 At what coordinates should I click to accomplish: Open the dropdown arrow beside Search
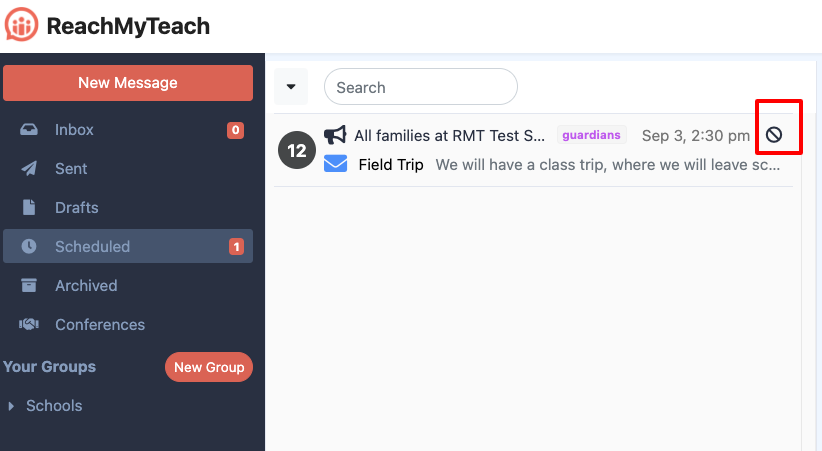tap(291, 87)
